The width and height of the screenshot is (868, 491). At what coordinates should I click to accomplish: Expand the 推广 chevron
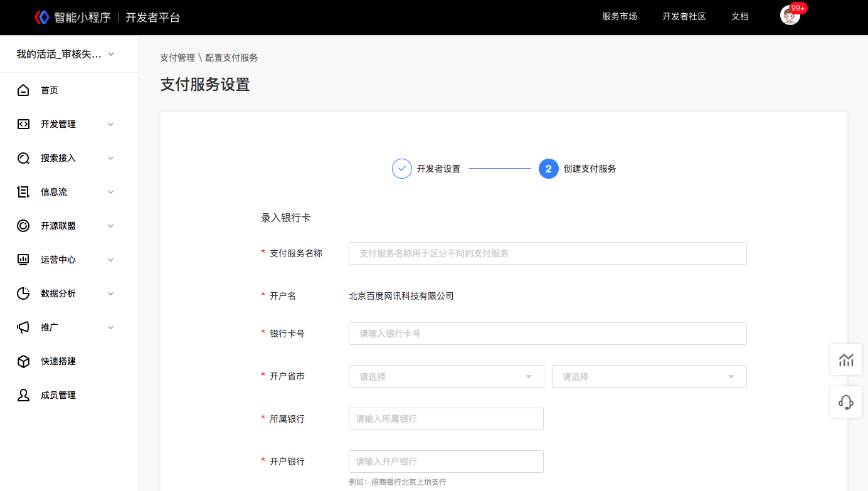[111, 327]
